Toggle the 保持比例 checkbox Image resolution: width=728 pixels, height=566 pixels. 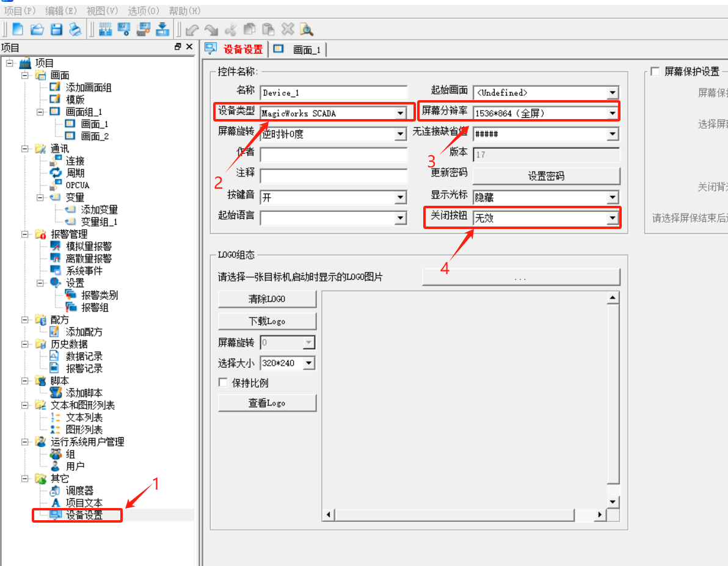223,383
